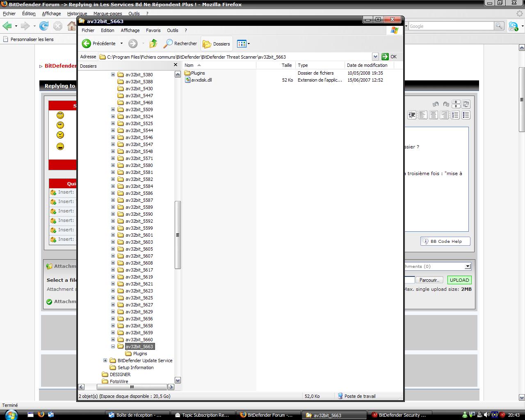Click the numbered list icon in editor

pos(455,115)
